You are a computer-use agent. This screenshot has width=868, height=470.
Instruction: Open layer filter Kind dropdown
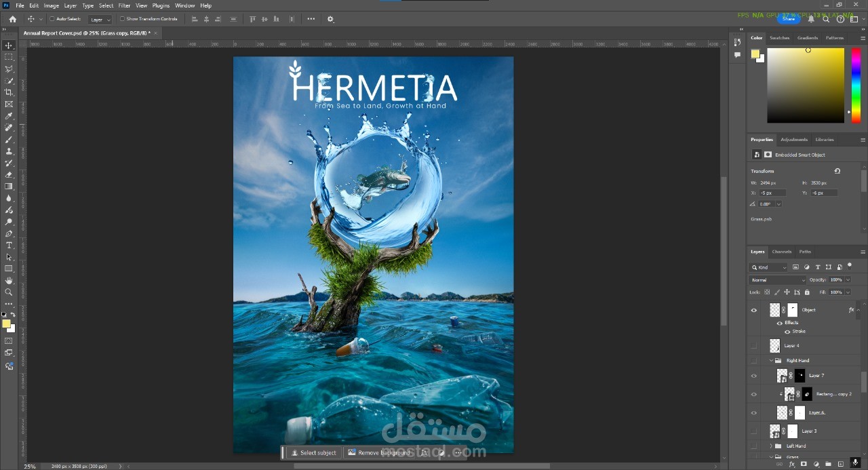coord(769,267)
